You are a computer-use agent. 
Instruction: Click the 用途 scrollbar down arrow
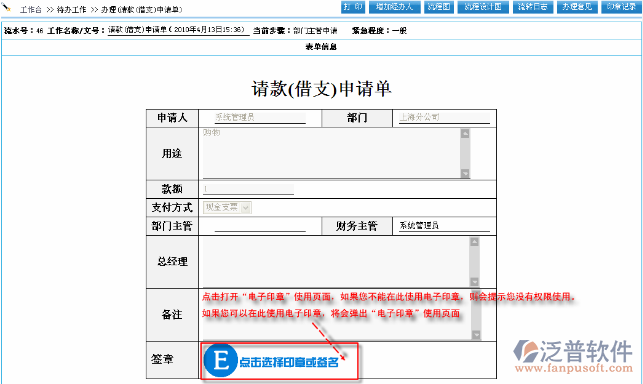click(465, 174)
